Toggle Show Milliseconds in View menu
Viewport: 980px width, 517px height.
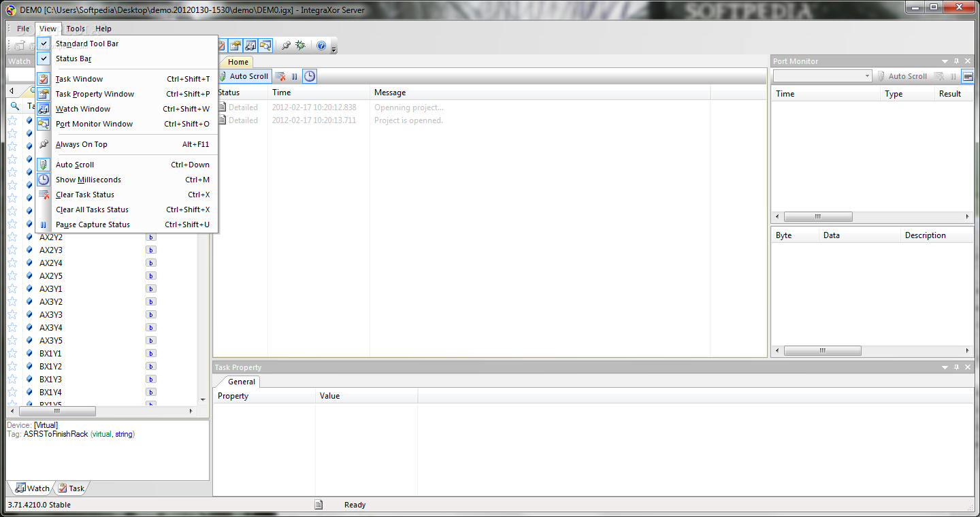point(127,180)
